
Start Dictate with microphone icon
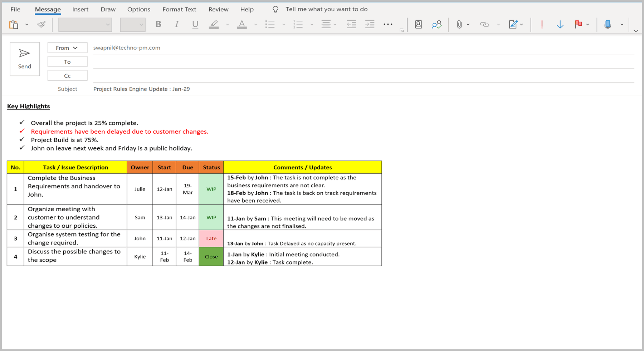click(x=608, y=24)
